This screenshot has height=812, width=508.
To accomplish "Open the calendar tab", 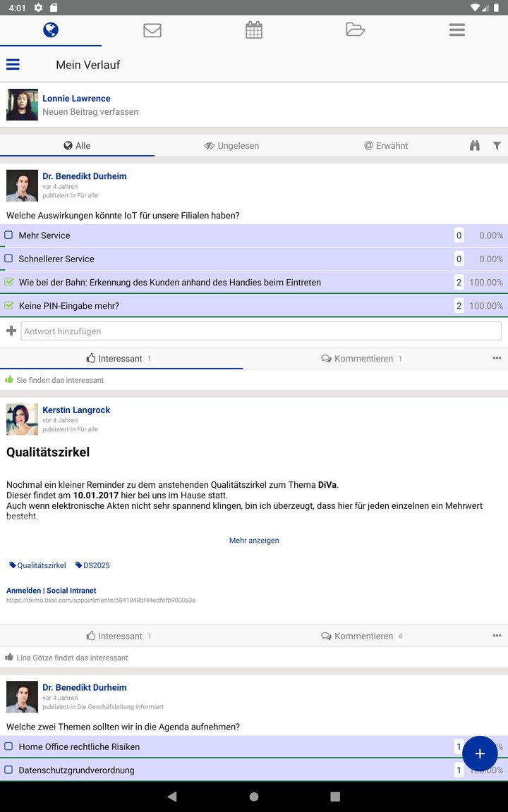I will pyautogui.click(x=254, y=30).
